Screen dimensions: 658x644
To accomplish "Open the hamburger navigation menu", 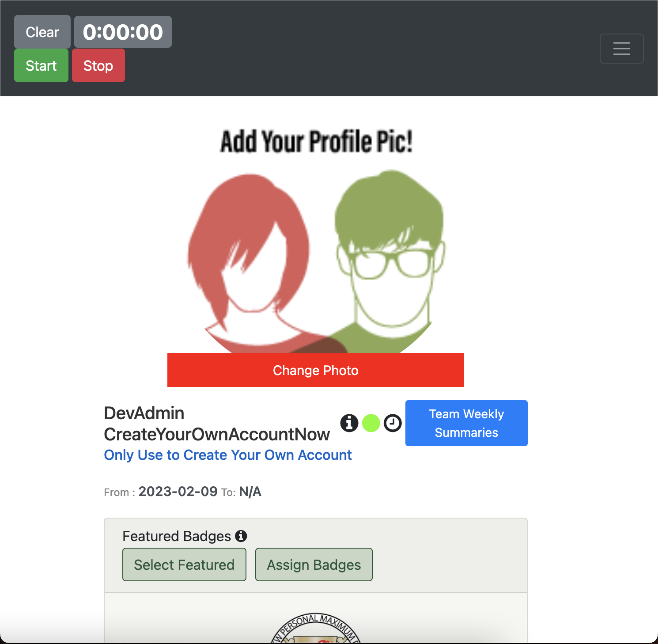I will pyautogui.click(x=621, y=49).
